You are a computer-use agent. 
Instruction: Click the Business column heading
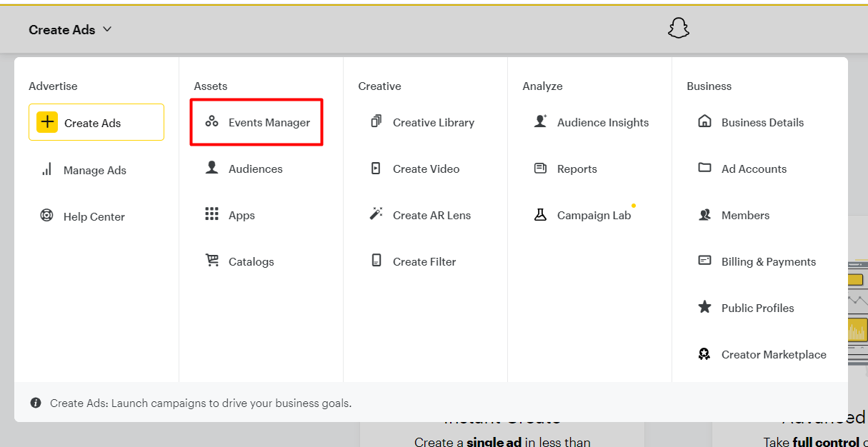point(709,86)
